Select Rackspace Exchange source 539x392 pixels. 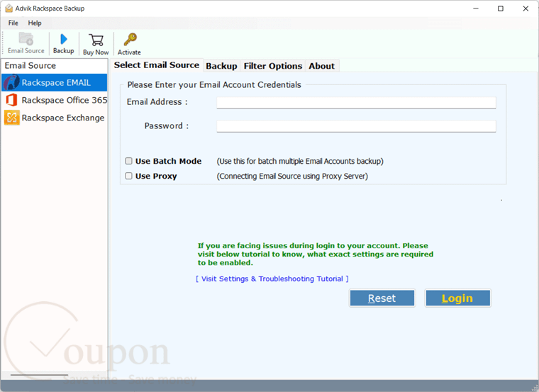pos(55,118)
